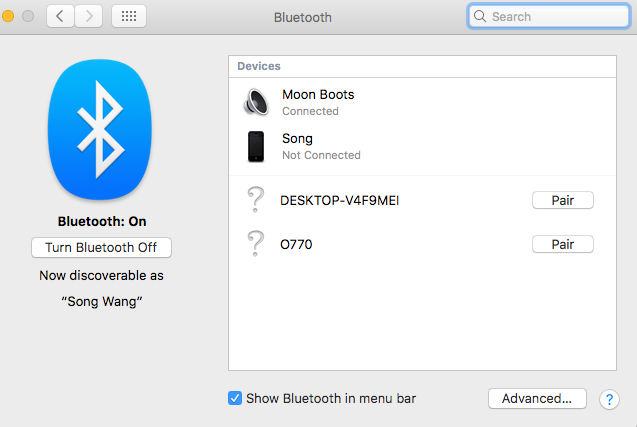Screen dimensions: 637x427
Task: Click the 0770 device name
Action: [x=296, y=244]
